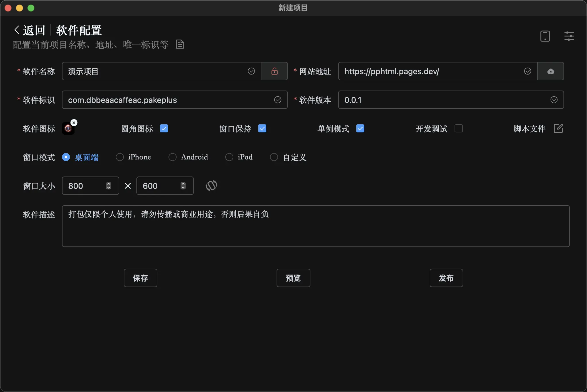Decrease window height using the 600 stepper
The width and height of the screenshot is (587, 392).
pos(183,188)
